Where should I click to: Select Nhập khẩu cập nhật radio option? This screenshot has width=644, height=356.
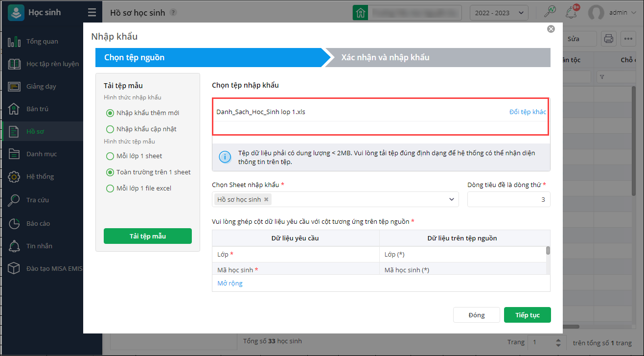pyautogui.click(x=110, y=129)
